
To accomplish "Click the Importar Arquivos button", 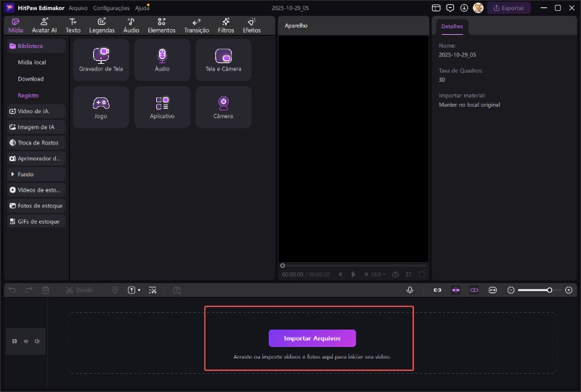I will point(312,338).
